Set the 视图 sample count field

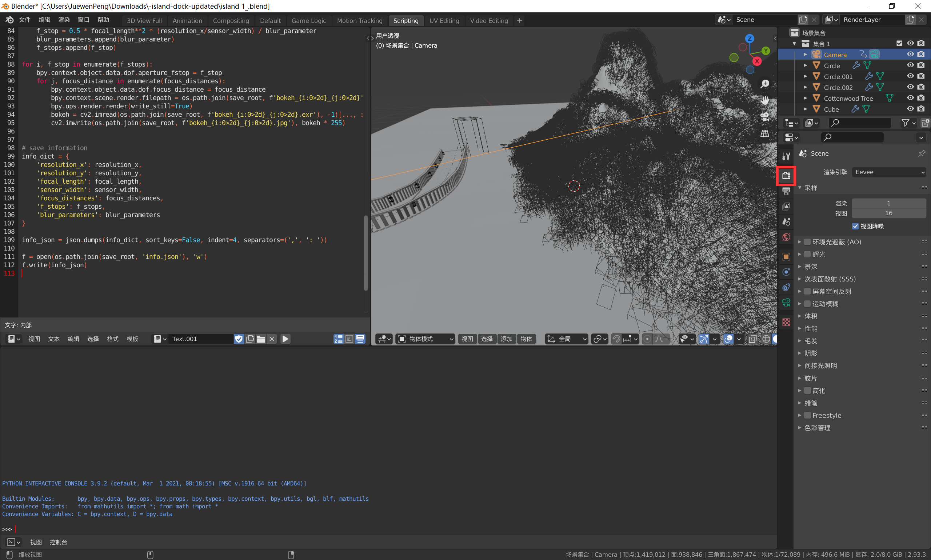889,213
